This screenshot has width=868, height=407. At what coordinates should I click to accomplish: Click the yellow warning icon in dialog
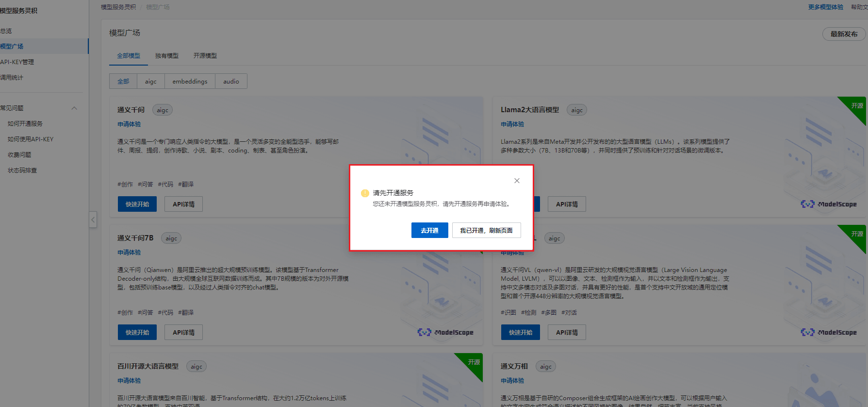tap(365, 193)
